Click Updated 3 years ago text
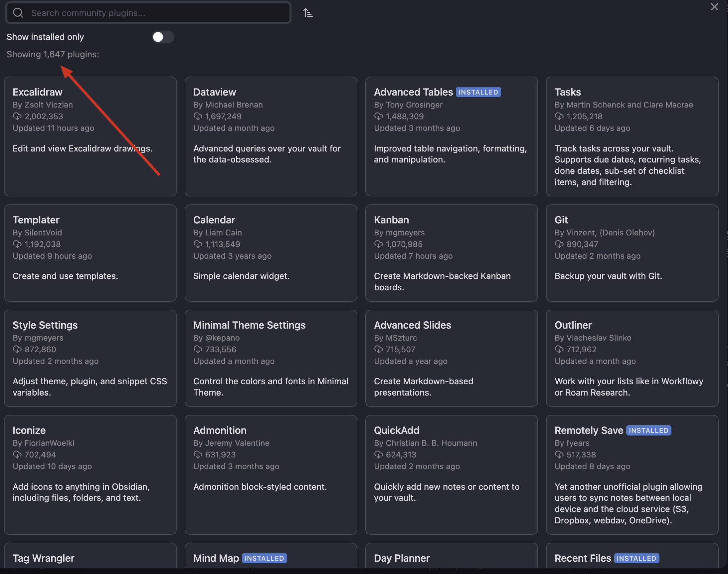728x574 pixels. click(232, 256)
